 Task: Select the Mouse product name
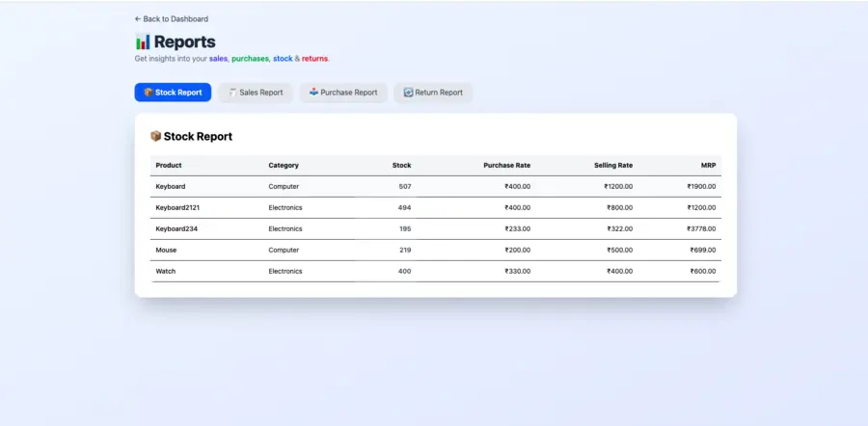click(166, 250)
